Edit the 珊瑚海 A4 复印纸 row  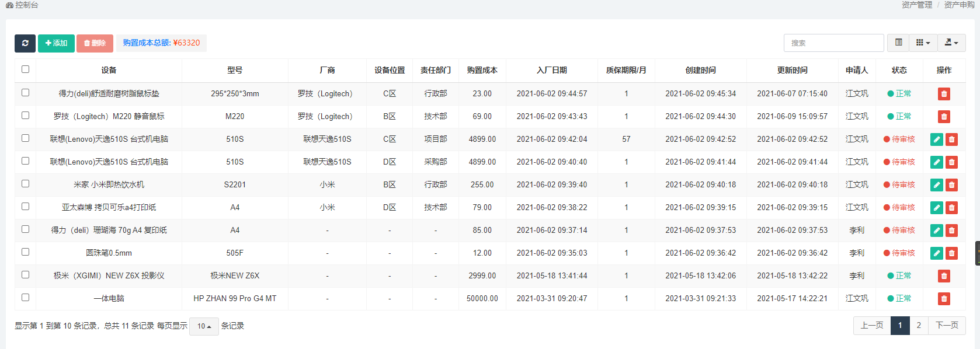[x=937, y=231]
